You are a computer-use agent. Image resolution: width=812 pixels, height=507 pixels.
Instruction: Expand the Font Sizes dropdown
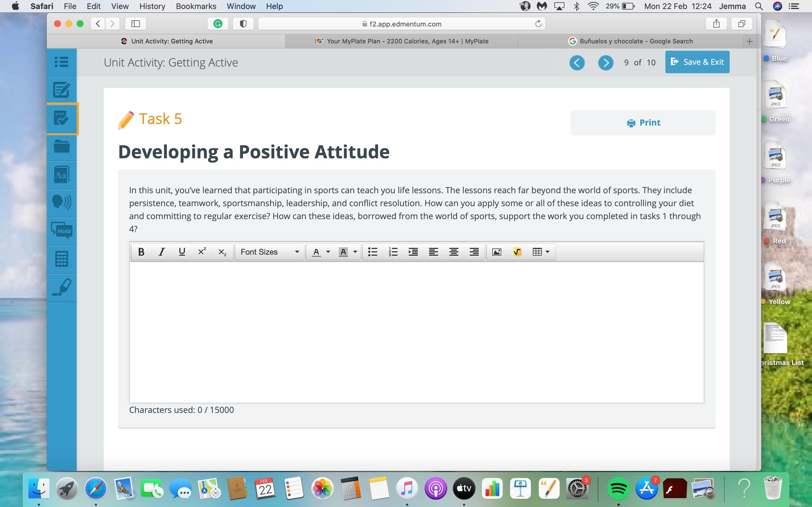tap(270, 252)
